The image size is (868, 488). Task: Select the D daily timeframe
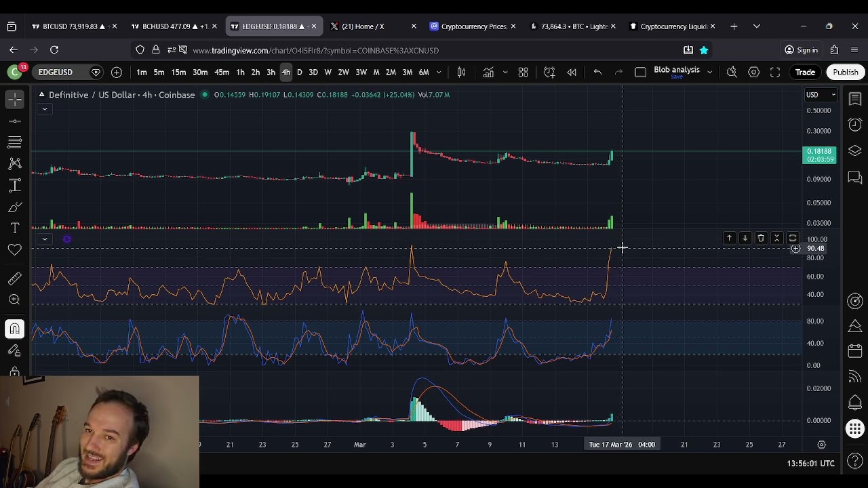(x=299, y=73)
